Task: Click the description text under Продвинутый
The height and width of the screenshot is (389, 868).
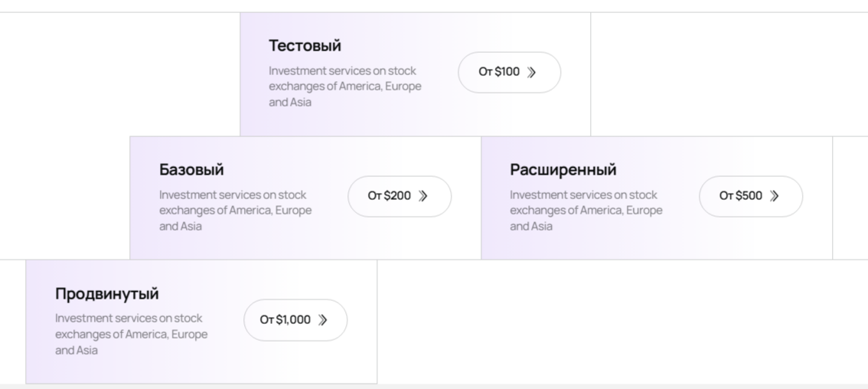Action: point(131,334)
